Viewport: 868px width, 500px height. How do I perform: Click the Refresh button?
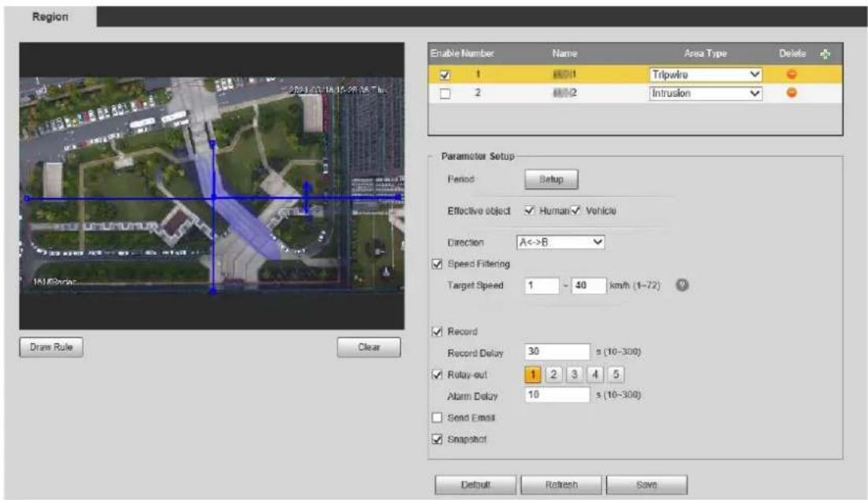tap(561, 484)
